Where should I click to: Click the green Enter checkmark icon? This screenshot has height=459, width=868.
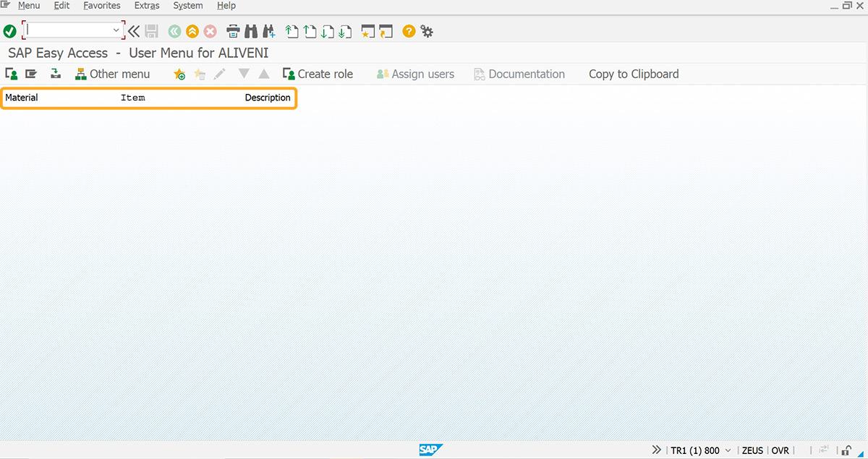[x=9, y=31]
